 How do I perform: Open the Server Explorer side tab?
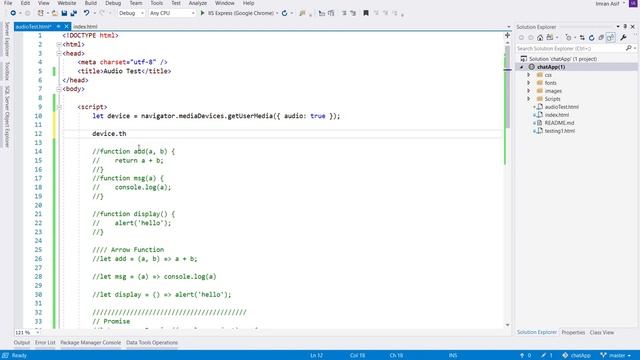pos(7,39)
